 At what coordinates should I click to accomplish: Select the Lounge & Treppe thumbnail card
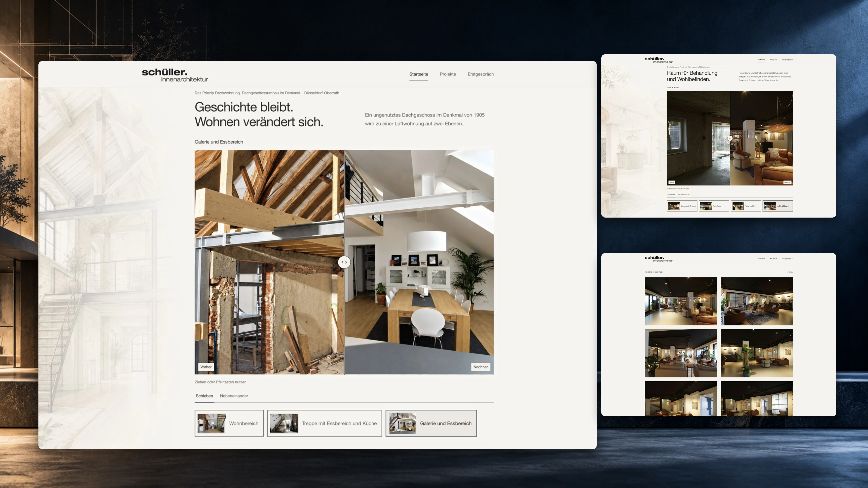click(x=682, y=206)
